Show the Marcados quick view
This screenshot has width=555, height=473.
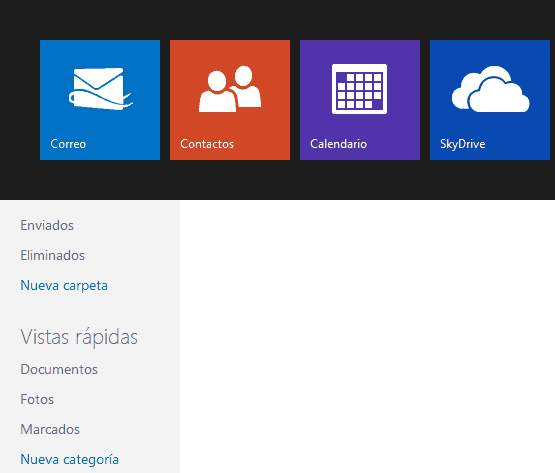(50, 430)
